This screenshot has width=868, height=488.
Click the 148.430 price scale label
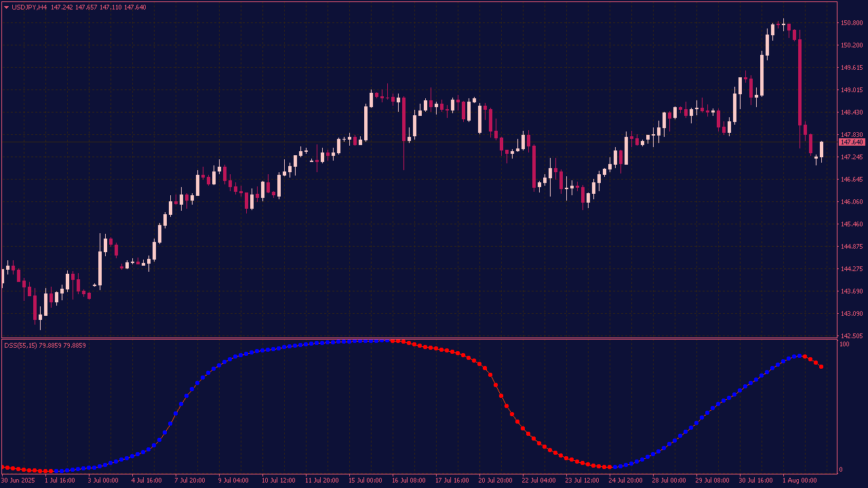851,113
